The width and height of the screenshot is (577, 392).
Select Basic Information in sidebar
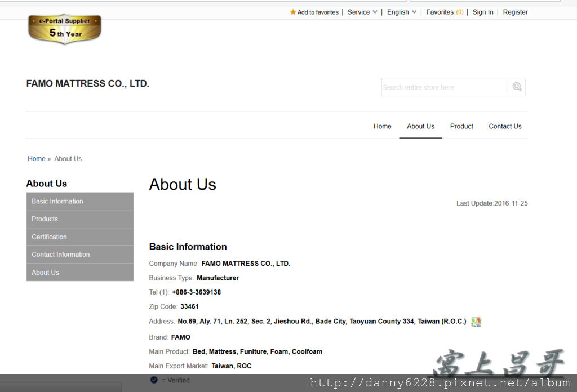pos(80,201)
